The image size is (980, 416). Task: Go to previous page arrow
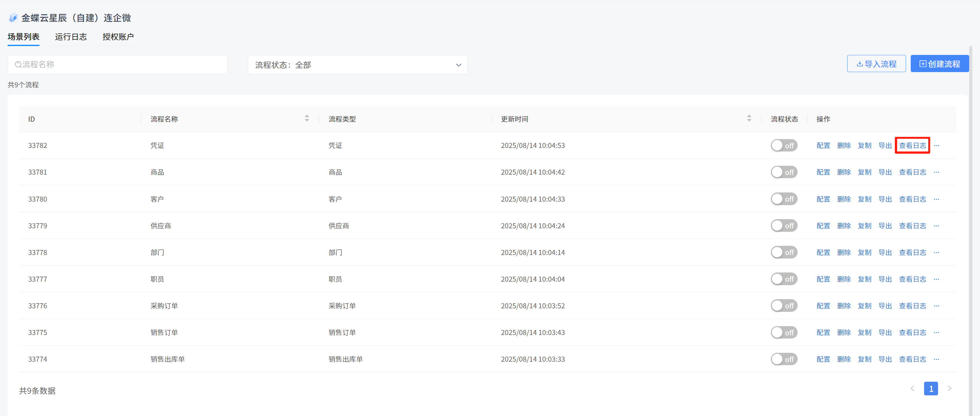pyautogui.click(x=912, y=389)
